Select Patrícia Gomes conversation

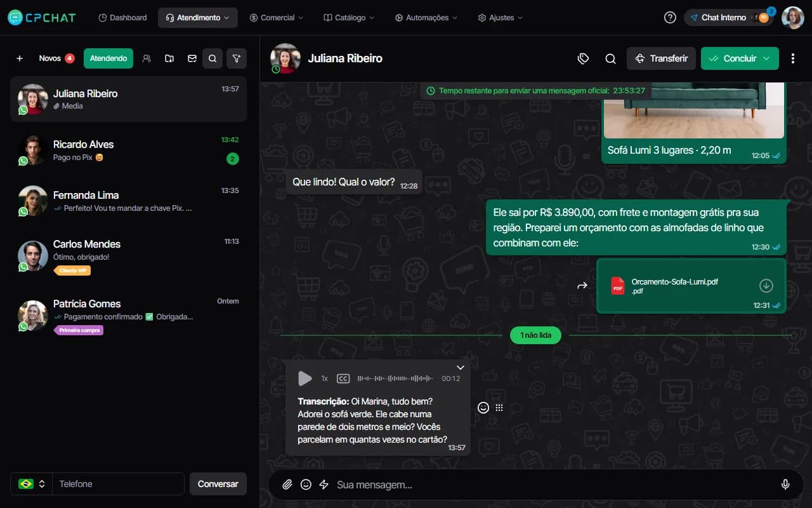[x=128, y=316]
